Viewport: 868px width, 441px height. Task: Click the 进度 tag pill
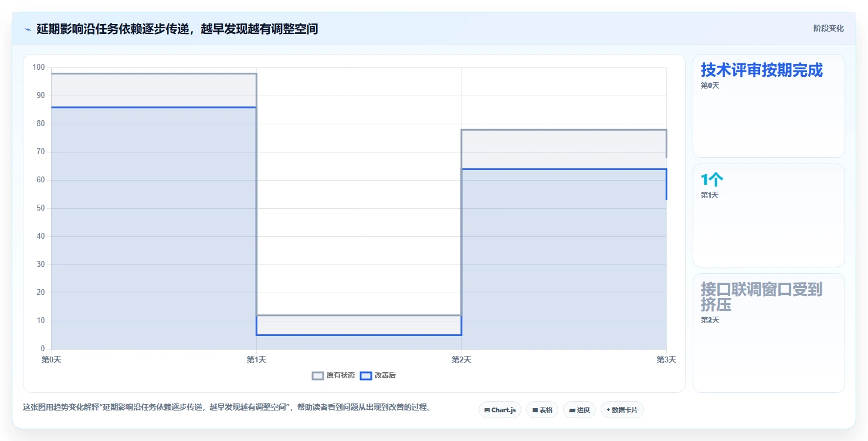point(579,410)
